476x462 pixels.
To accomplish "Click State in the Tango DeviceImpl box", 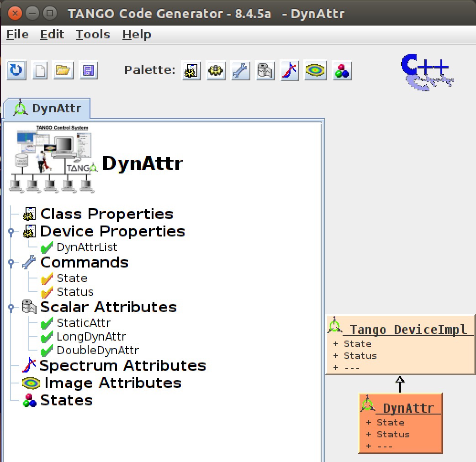I will point(358,344).
